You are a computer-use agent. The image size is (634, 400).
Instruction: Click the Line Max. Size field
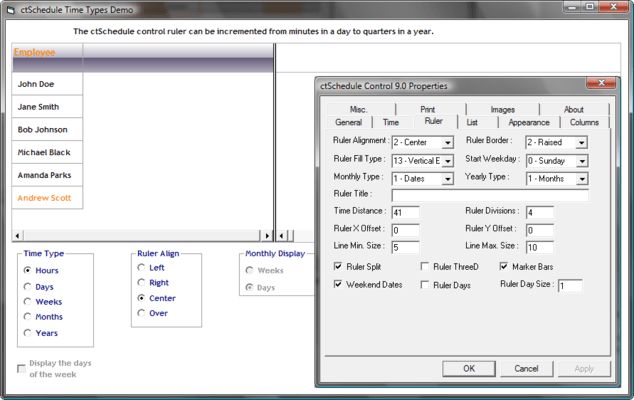[x=540, y=247]
